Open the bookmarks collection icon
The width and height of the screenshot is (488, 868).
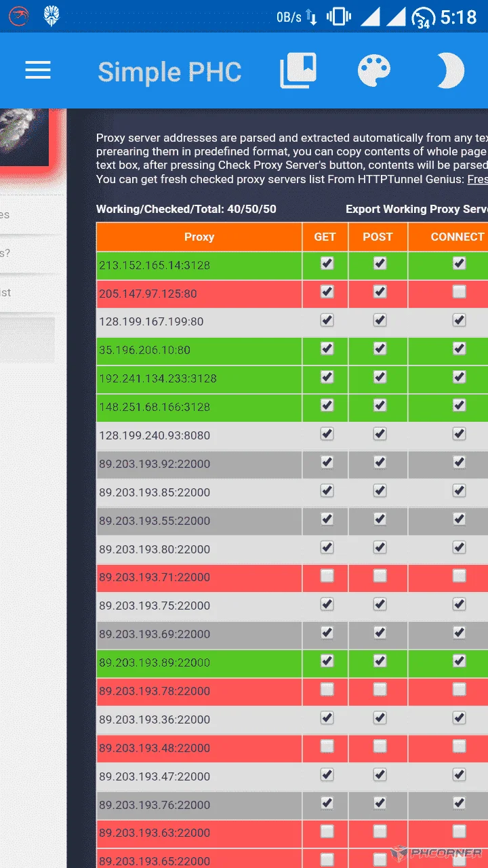(298, 71)
